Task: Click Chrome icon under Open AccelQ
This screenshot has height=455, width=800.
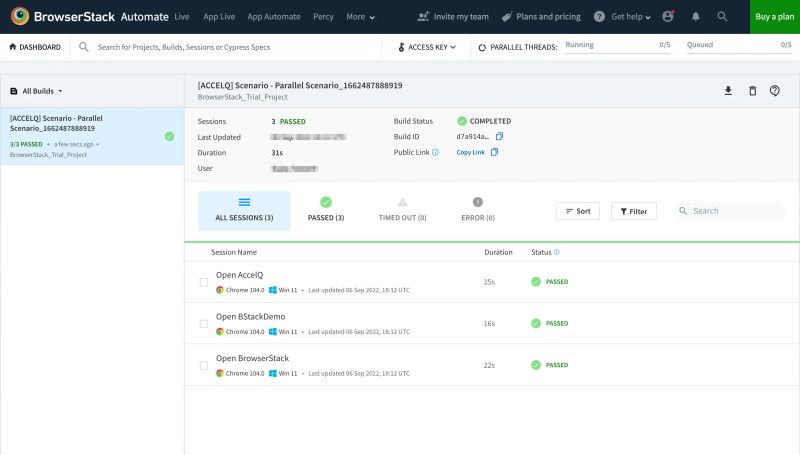Action: [x=220, y=290]
